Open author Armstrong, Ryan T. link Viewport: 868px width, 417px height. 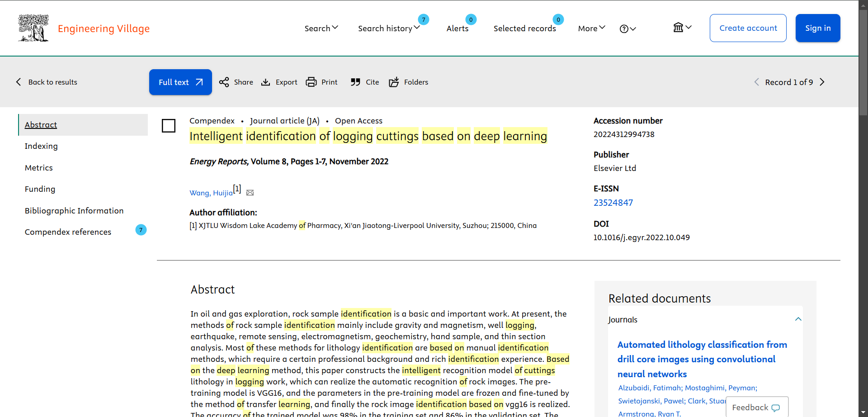649,413
